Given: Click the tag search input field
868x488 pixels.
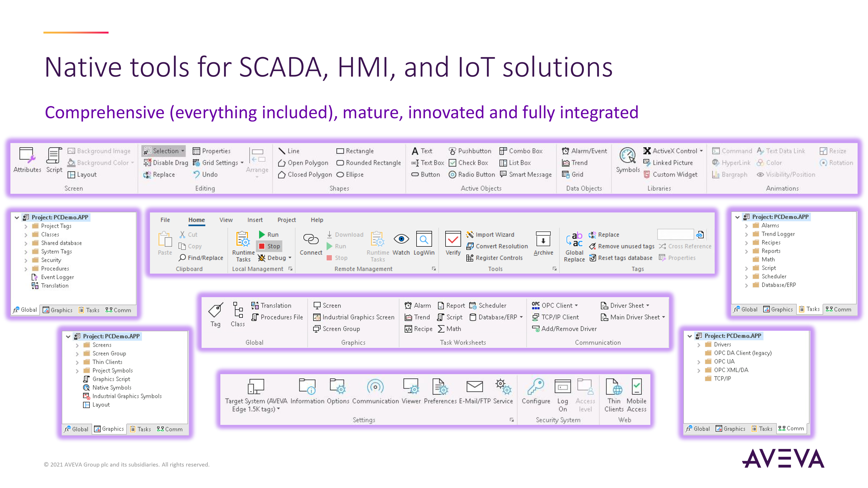Looking at the screenshot, I should tap(675, 234).
